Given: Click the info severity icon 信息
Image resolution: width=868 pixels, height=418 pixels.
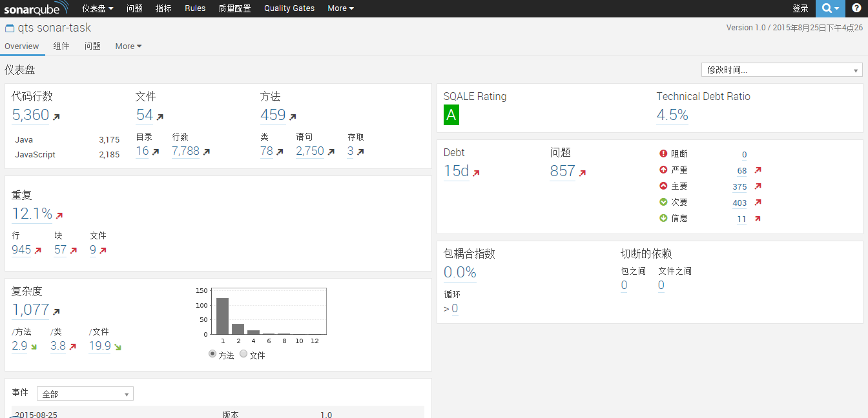Looking at the screenshot, I should coord(663,219).
